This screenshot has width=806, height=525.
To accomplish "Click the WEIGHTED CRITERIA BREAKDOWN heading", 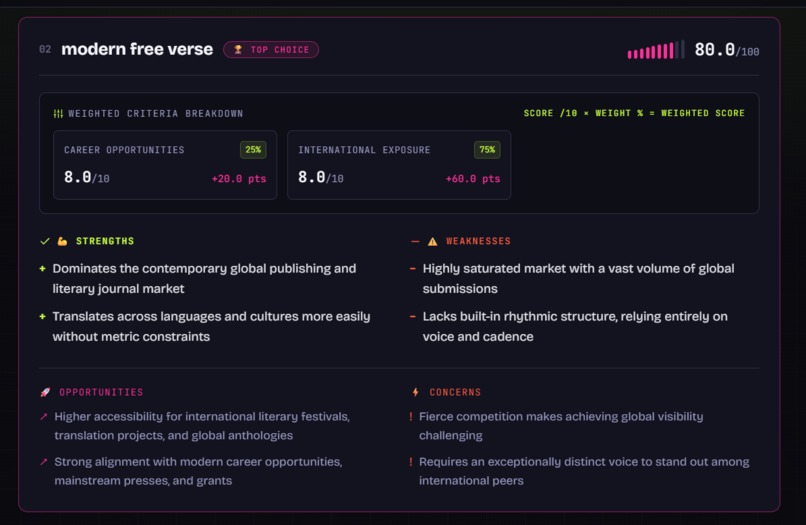I will click(156, 114).
